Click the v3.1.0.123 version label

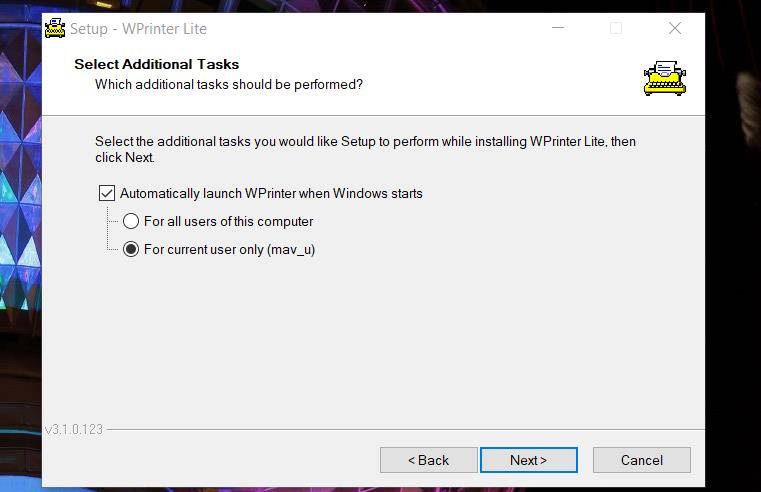pos(74,429)
